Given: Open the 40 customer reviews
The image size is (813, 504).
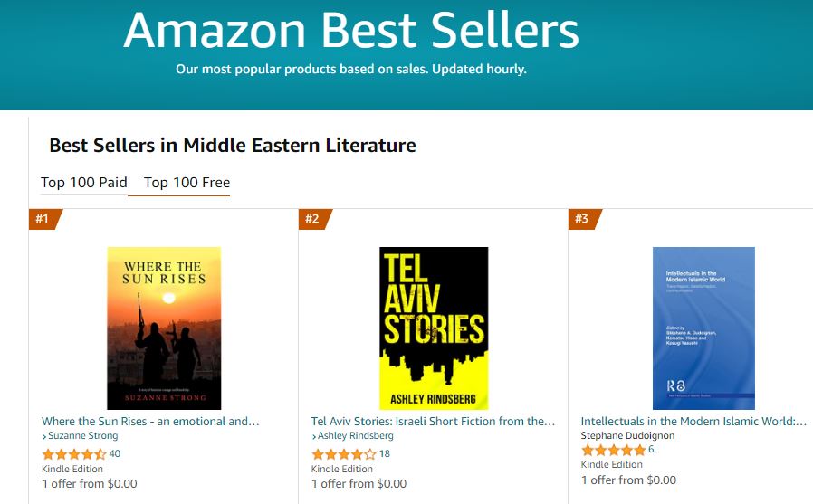Looking at the screenshot, I should coord(114,453).
